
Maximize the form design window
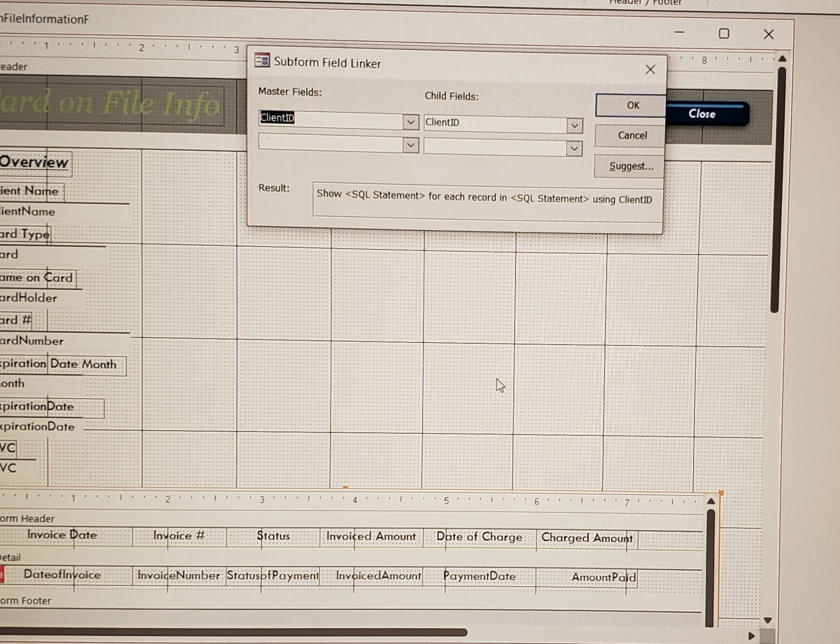click(x=724, y=33)
